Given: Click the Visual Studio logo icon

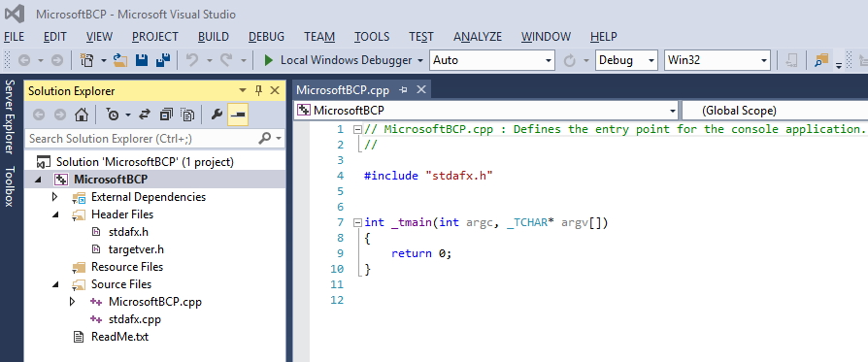Looking at the screenshot, I should click(x=15, y=14).
